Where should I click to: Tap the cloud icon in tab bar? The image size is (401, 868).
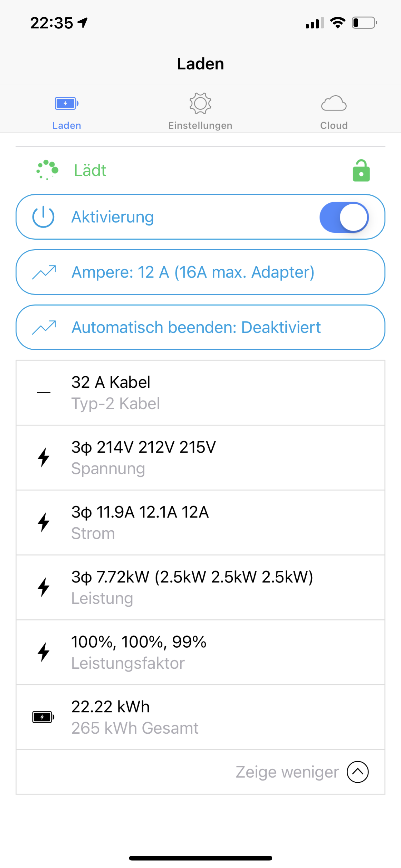point(334,103)
